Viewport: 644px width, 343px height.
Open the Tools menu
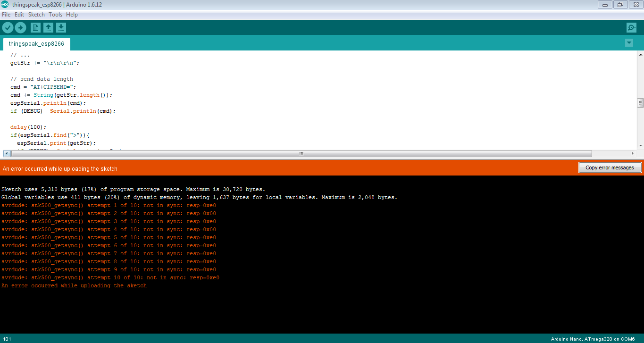[x=55, y=15]
